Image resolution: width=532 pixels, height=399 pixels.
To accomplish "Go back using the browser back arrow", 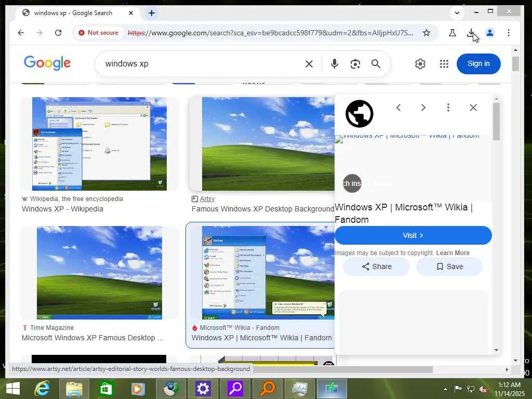I will pyautogui.click(x=21, y=33).
